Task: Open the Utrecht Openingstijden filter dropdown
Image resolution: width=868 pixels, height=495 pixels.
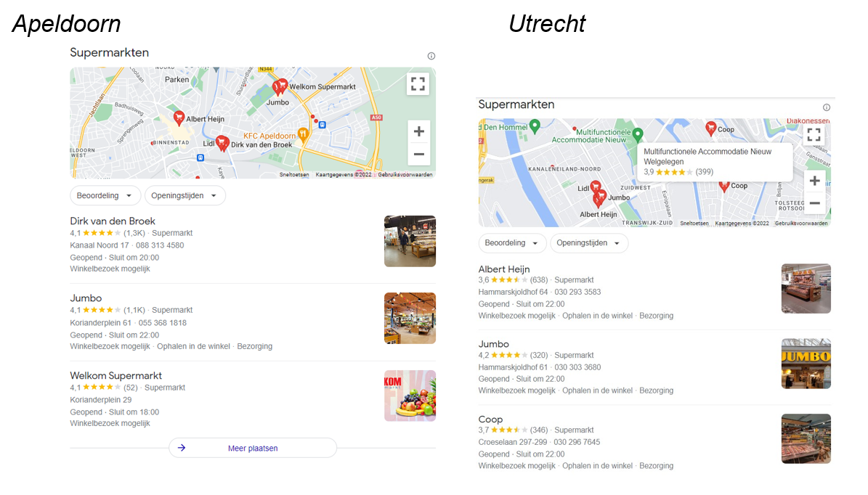Action: pyautogui.click(x=589, y=243)
